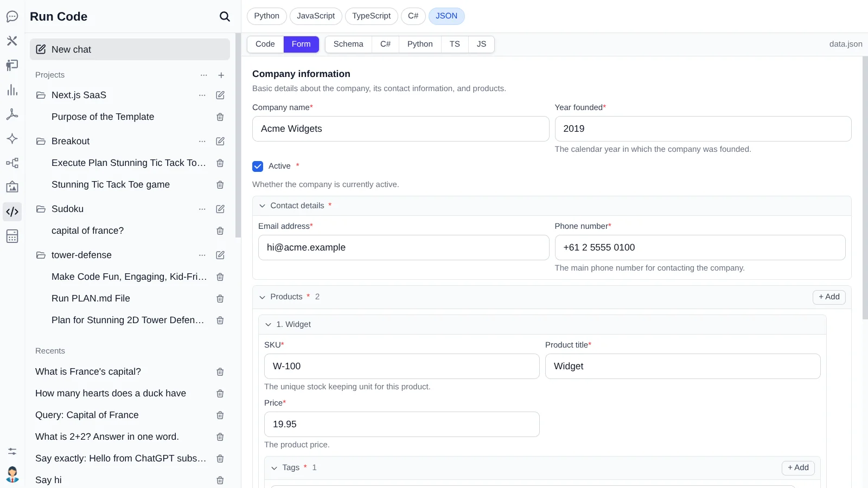Delete the What is France's capital? chat
This screenshot has width=868, height=488.
[220, 372]
